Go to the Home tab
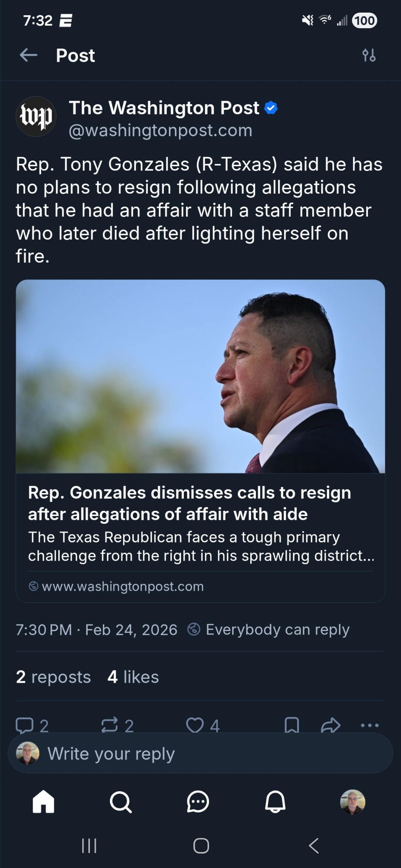The image size is (401, 868). pos(43,801)
